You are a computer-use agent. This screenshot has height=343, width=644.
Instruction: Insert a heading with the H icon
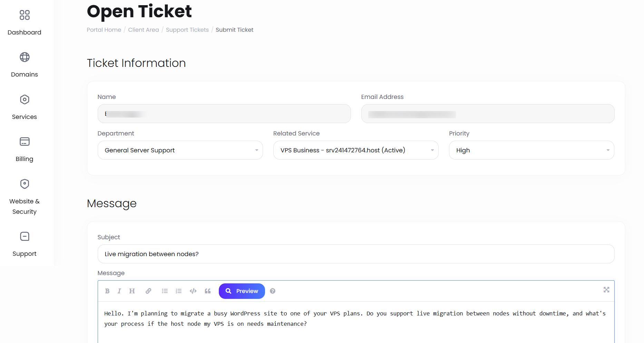pyautogui.click(x=132, y=291)
